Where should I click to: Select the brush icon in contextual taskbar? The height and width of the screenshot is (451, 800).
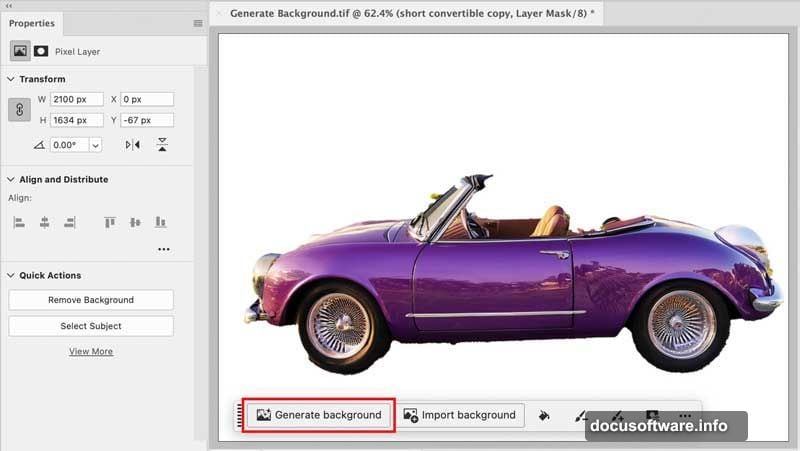(x=581, y=416)
